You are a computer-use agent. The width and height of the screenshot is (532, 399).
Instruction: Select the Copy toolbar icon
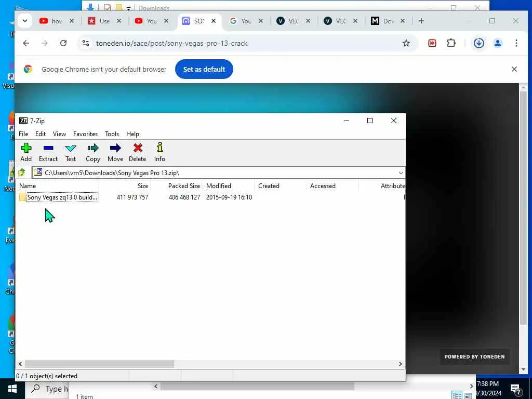point(93,152)
